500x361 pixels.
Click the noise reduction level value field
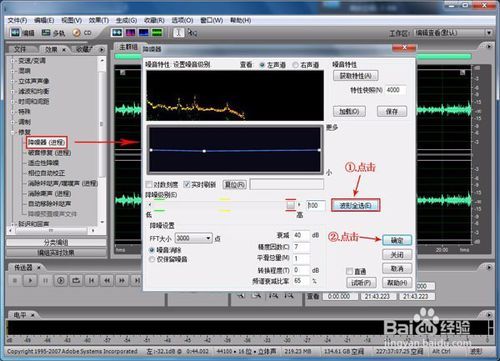coord(316,205)
